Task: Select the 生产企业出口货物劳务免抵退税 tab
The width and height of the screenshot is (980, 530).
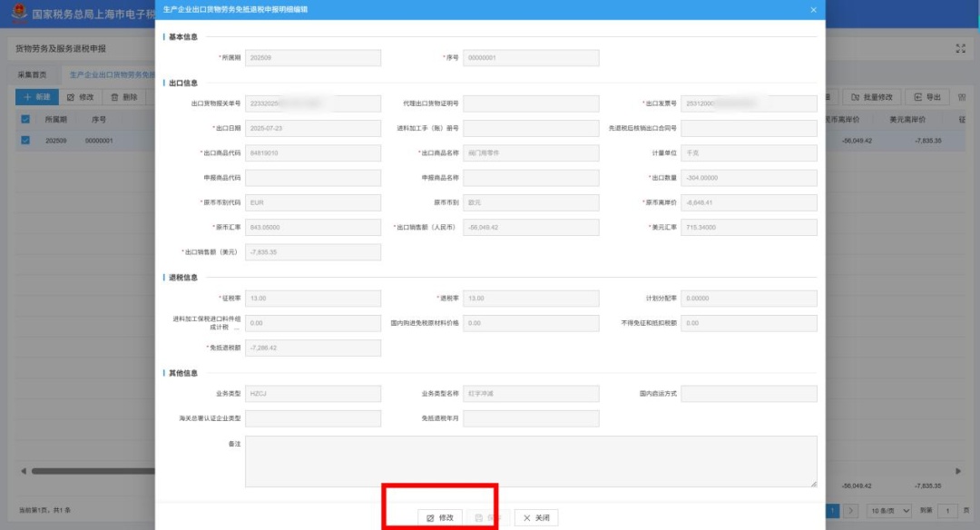Action: pyautogui.click(x=113, y=74)
